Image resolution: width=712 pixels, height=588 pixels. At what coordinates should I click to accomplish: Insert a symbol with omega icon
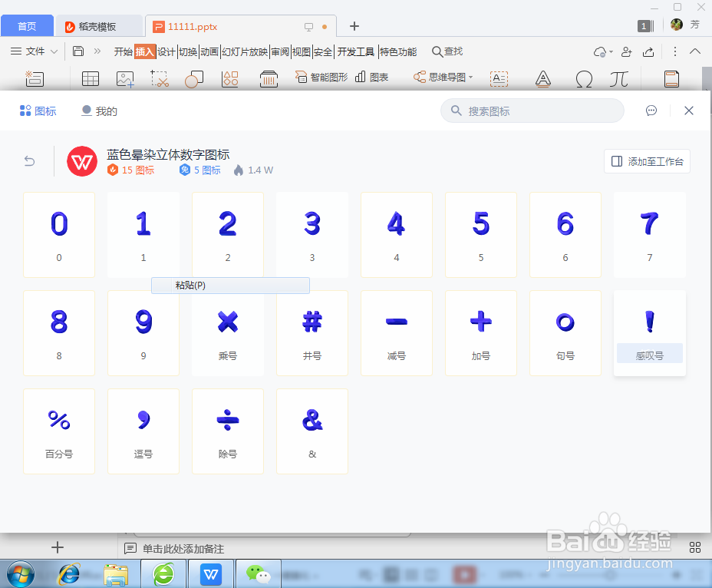[584, 78]
